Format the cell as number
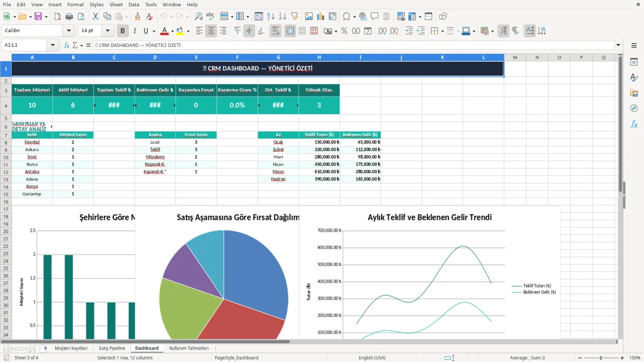 [x=356, y=31]
